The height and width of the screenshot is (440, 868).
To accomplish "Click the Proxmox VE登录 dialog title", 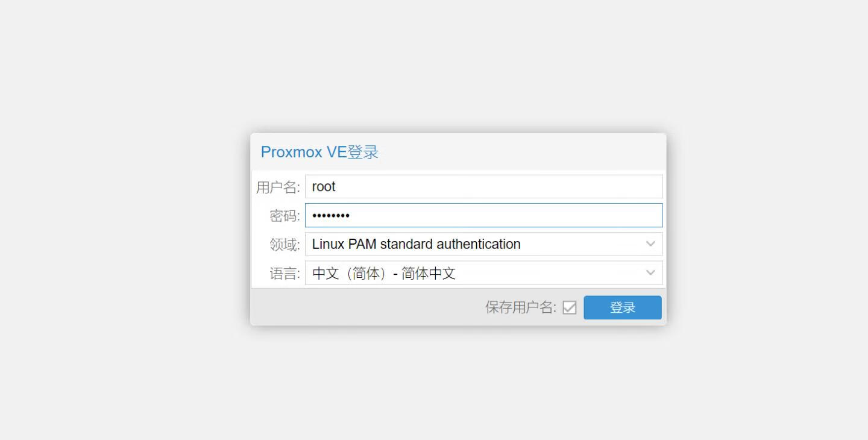I will click(319, 152).
